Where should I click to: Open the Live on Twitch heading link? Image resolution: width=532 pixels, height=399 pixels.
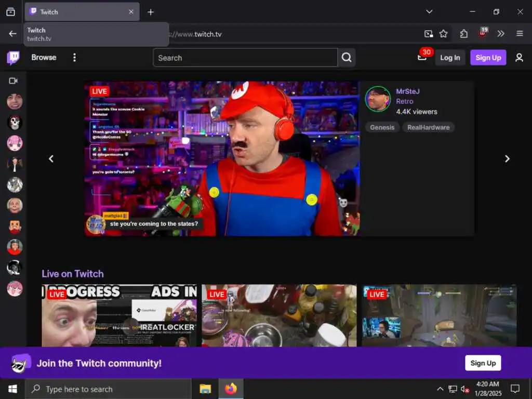pos(73,274)
